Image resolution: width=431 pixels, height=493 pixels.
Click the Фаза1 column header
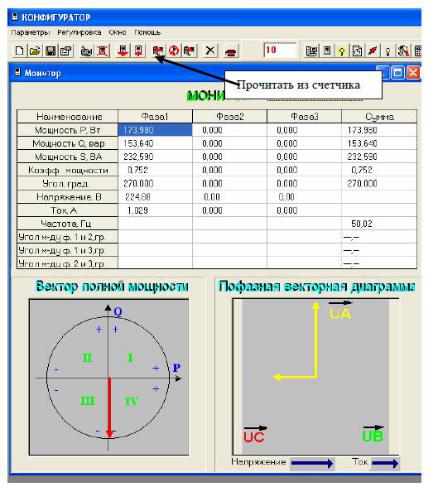point(155,117)
